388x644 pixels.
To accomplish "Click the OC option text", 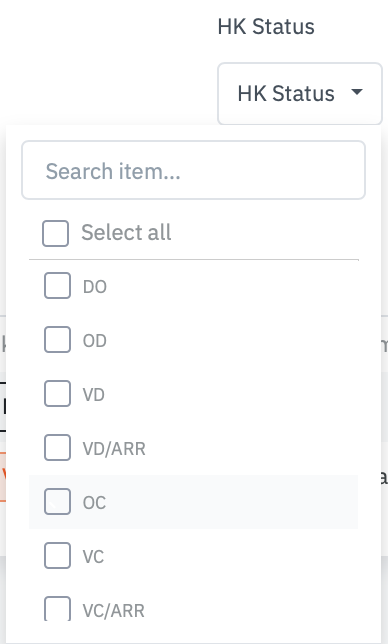I will coord(94,503).
